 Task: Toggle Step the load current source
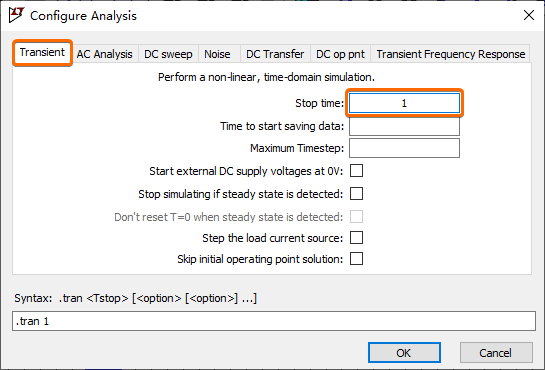[x=357, y=238]
